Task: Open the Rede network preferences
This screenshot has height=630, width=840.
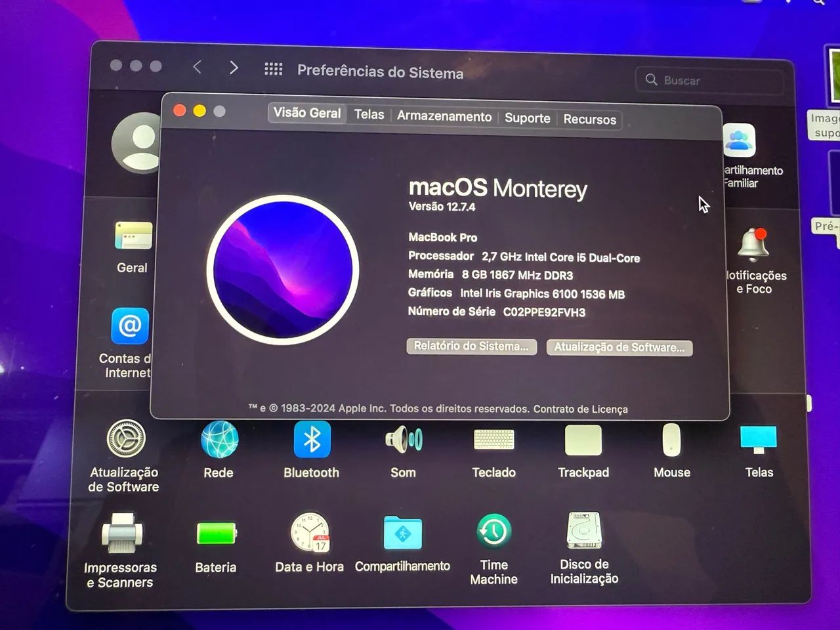Action: [219, 439]
